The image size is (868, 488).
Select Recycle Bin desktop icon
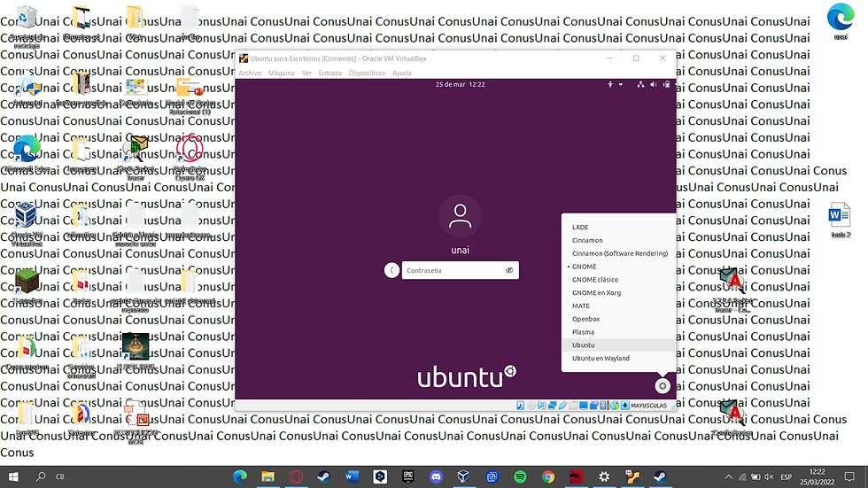(27, 25)
